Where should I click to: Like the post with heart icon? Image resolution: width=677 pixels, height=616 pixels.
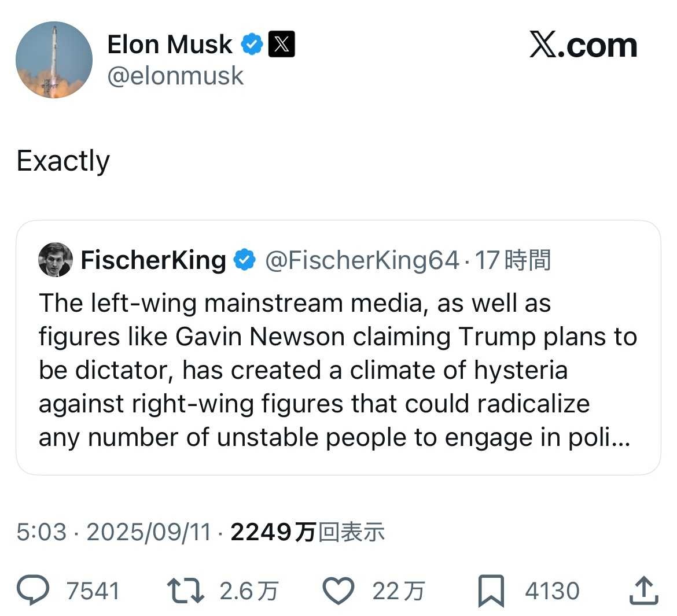338,591
